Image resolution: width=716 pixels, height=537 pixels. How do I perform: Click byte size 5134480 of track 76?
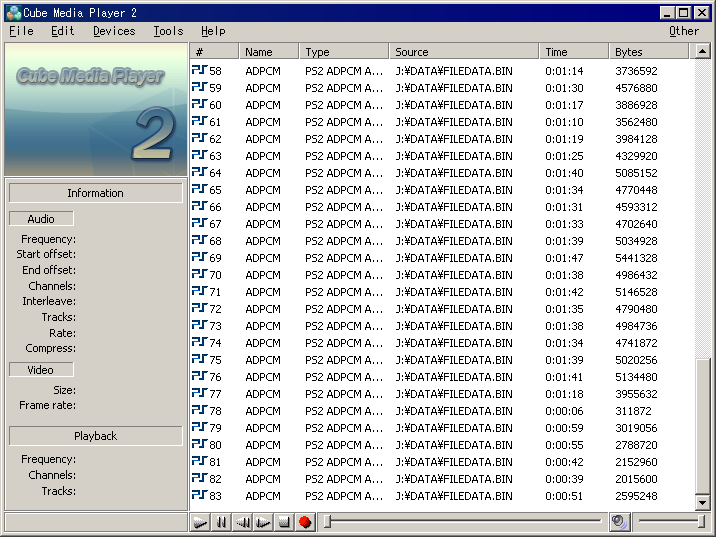(x=636, y=377)
